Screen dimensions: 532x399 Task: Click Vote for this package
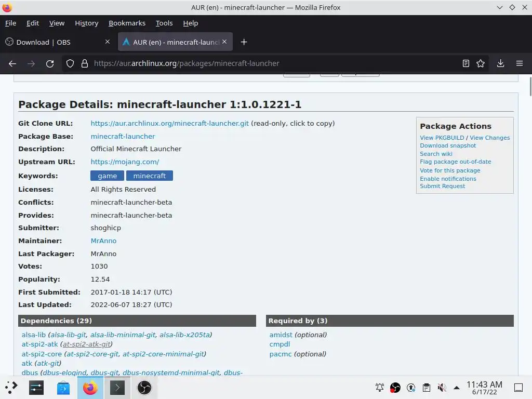tap(450, 170)
